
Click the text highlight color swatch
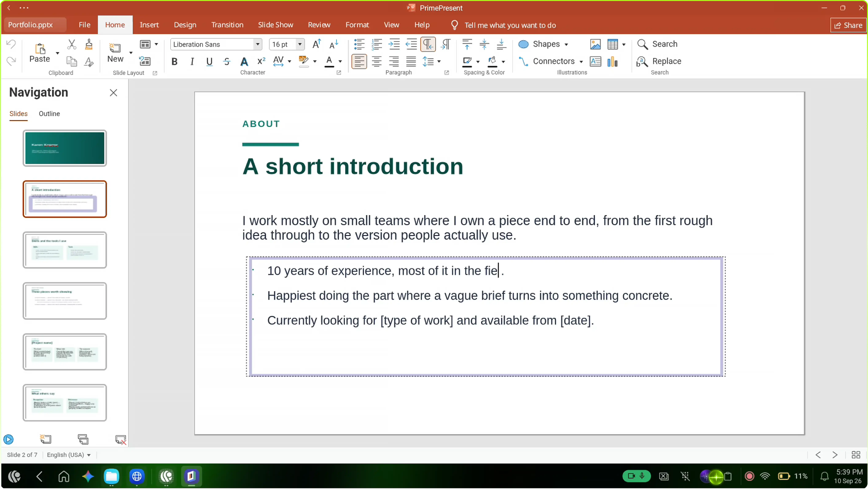click(x=304, y=61)
